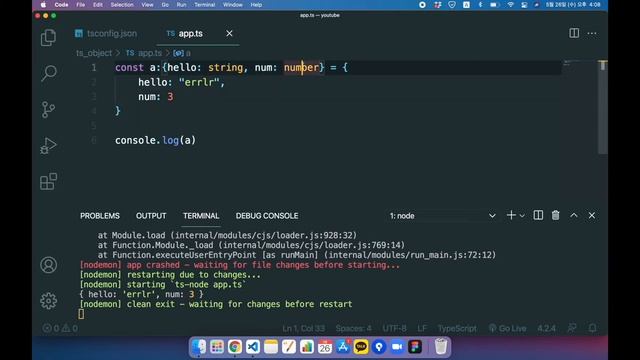Click the errors and warnings status indicator
Screen dimensions: 640x360
click(x=60, y=328)
